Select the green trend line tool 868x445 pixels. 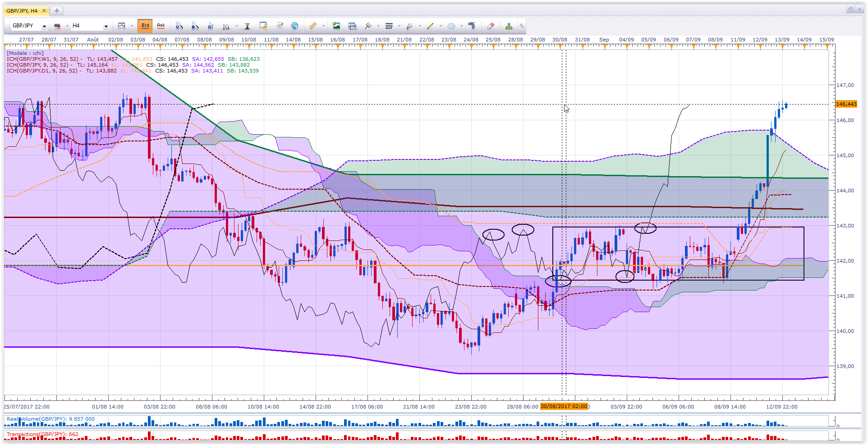click(x=431, y=26)
